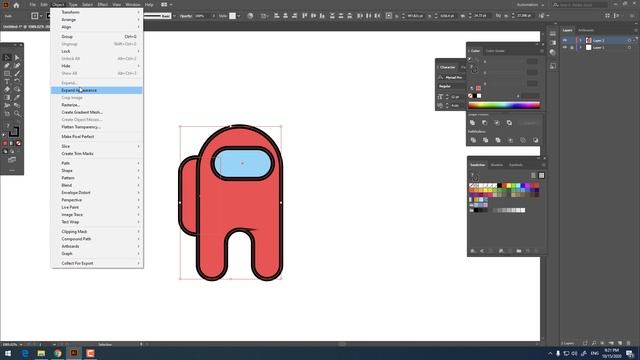Open the Effect menu in menu bar
This screenshot has height=360, width=640.
(102, 4)
